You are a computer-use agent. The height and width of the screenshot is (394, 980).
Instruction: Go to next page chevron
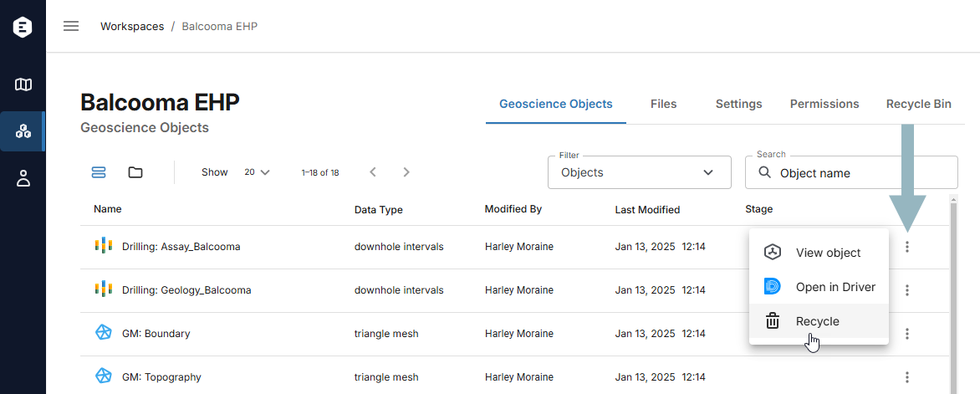(406, 172)
